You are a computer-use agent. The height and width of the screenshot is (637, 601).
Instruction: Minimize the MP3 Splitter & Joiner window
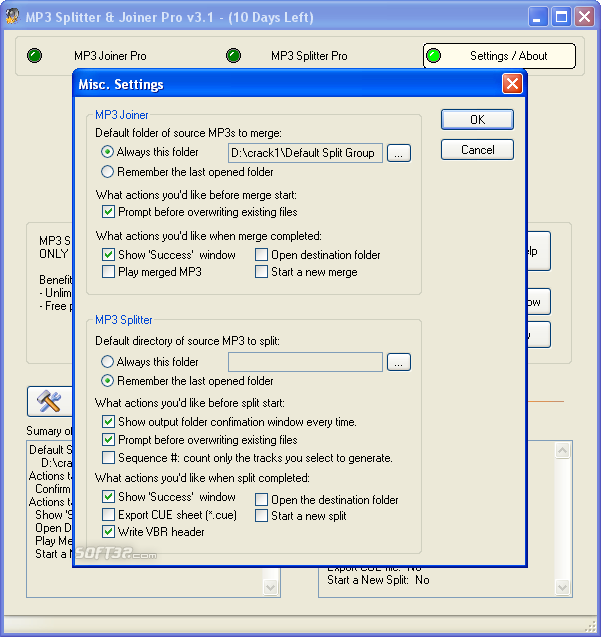(x=537, y=17)
